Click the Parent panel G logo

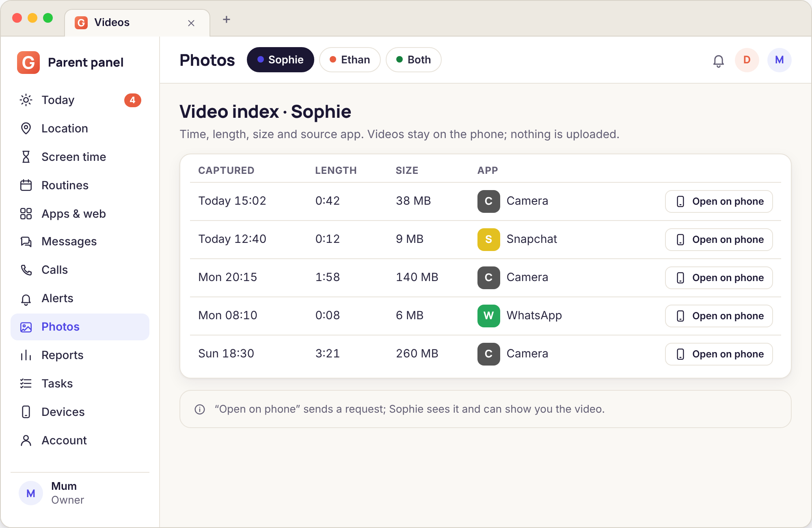pos(28,63)
